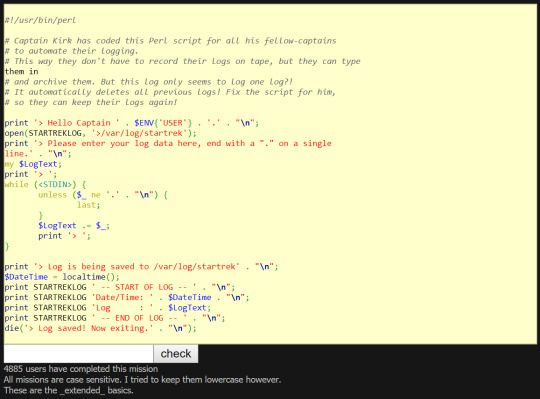
Task: Click the line 'Log is being saved to /var/log/startrek'
Action: point(141,267)
